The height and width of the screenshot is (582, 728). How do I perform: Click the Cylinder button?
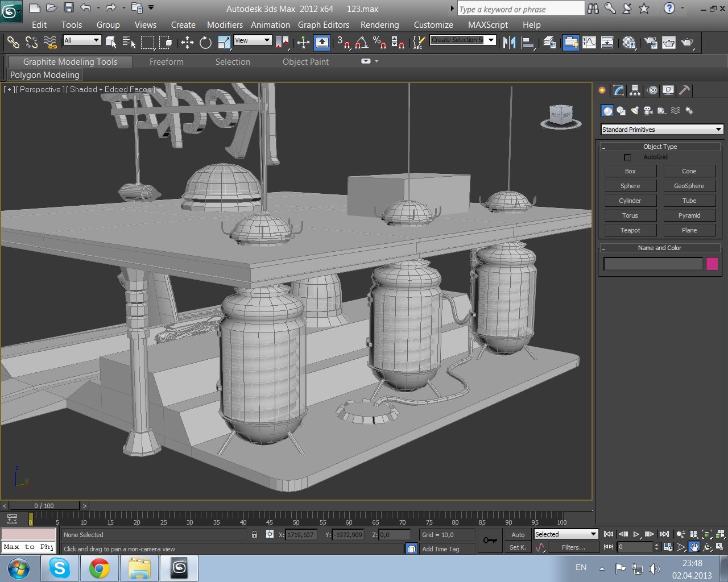[630, 201]
